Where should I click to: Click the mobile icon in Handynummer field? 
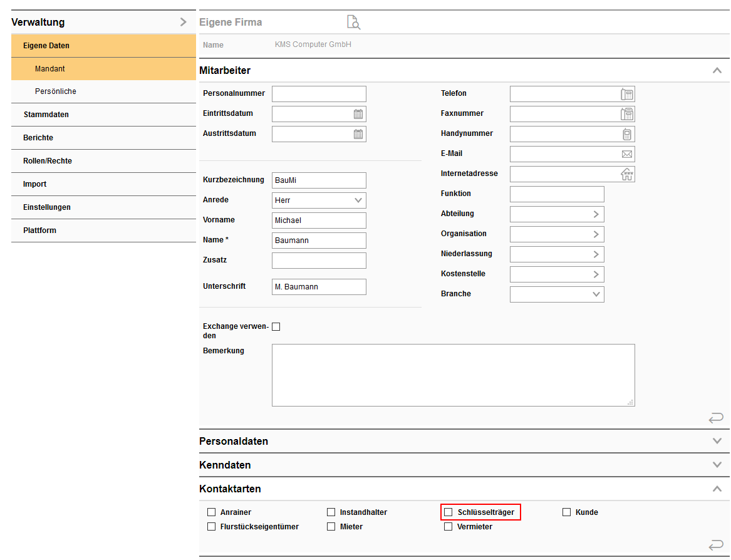[x=626, y=134]
